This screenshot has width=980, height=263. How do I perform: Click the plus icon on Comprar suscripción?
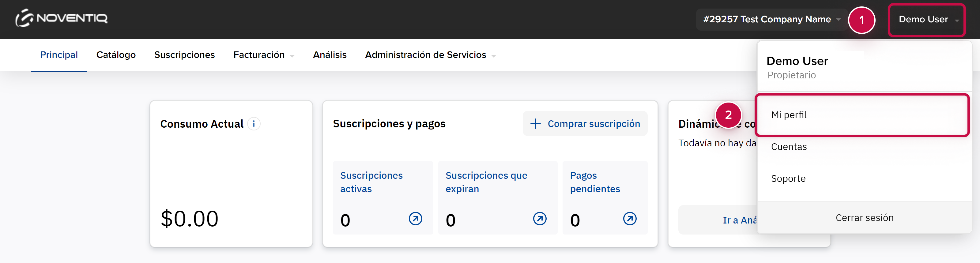535,124
